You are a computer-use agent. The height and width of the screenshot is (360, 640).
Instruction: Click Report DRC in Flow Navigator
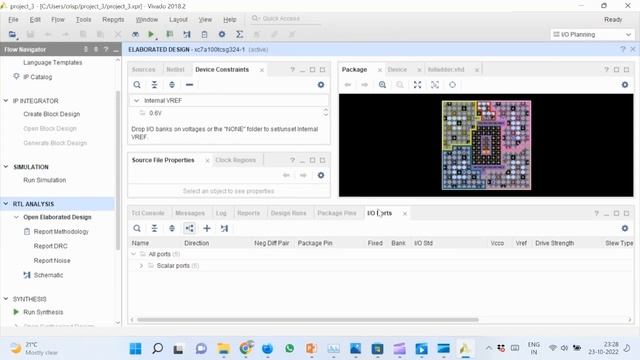coord(51,246)
